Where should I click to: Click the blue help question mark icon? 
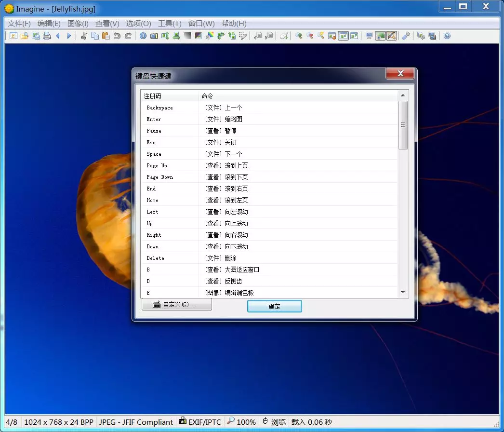click(x=447, y=36)
